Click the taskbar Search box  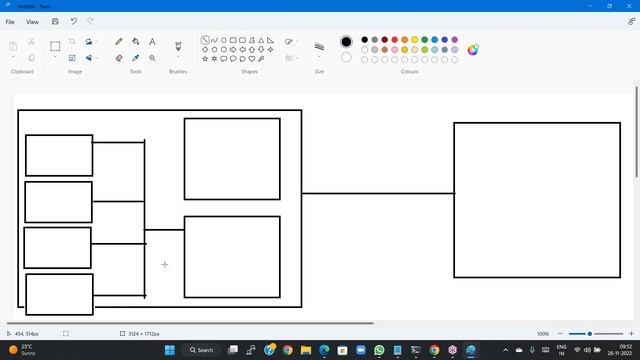[x=202, y=350]
